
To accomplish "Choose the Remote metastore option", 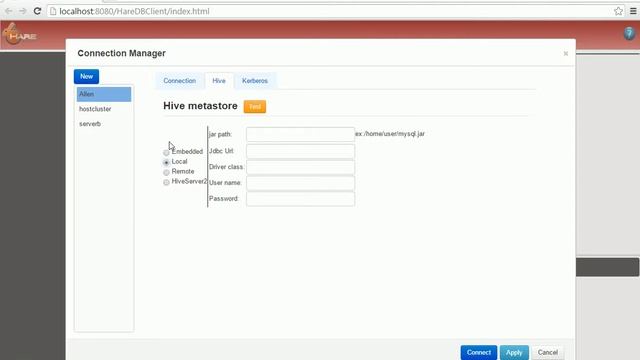I will 166,172.
